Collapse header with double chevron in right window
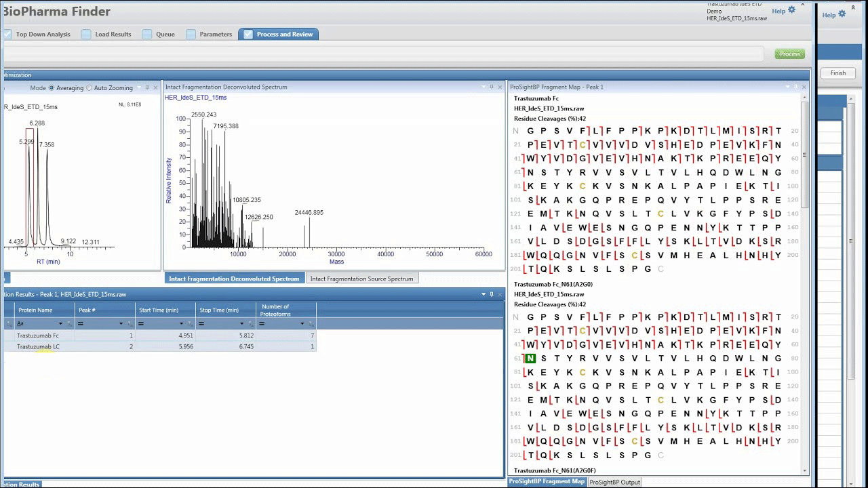This screenshot has width=868, height=488. coord(853,7)
